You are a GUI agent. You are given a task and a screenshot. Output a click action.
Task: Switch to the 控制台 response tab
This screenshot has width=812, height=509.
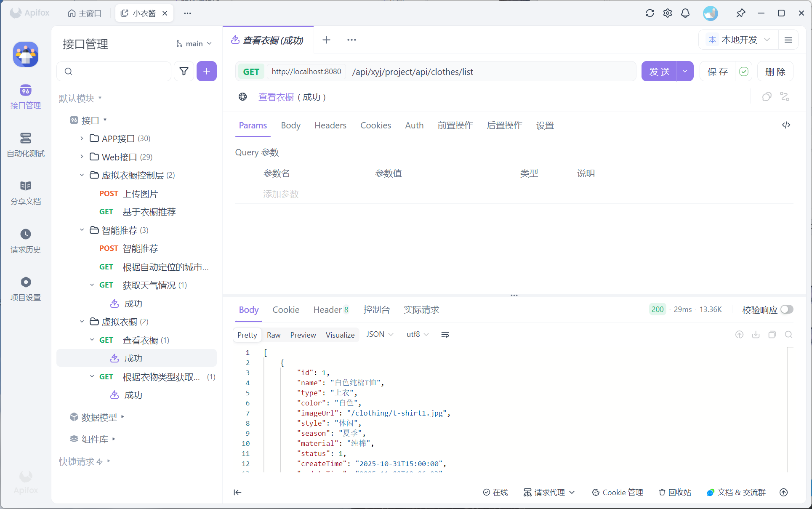(376, 310)
